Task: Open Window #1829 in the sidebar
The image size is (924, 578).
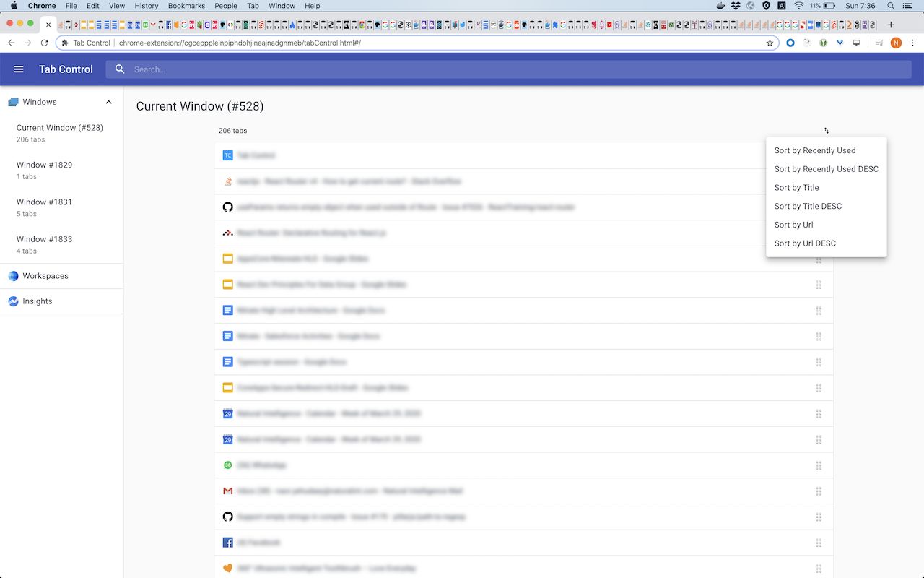Action: 61,171
